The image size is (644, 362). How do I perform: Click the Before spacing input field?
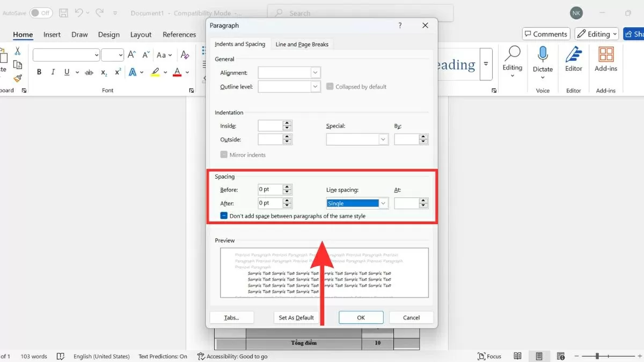point(270,189)
